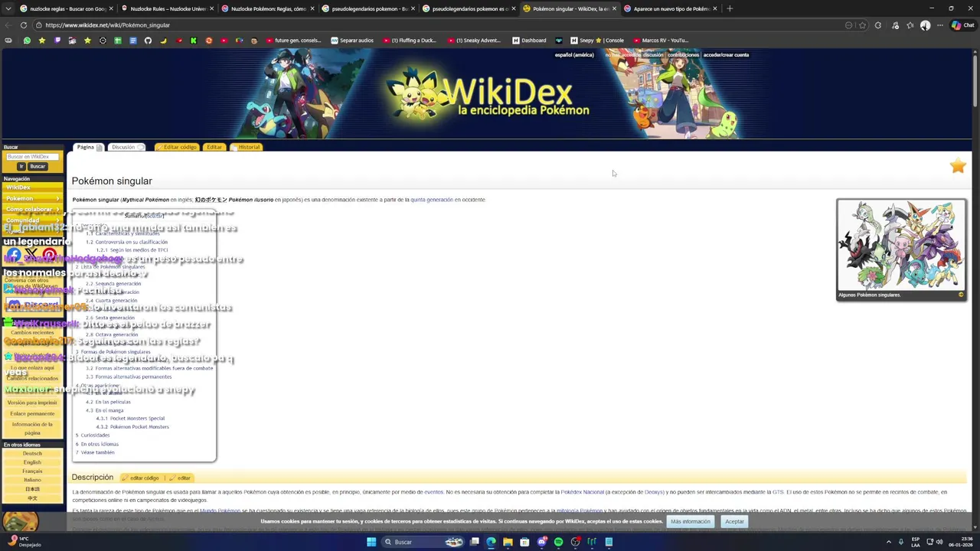
Task: Open Windows Start menu
Action: coord(371,542)
